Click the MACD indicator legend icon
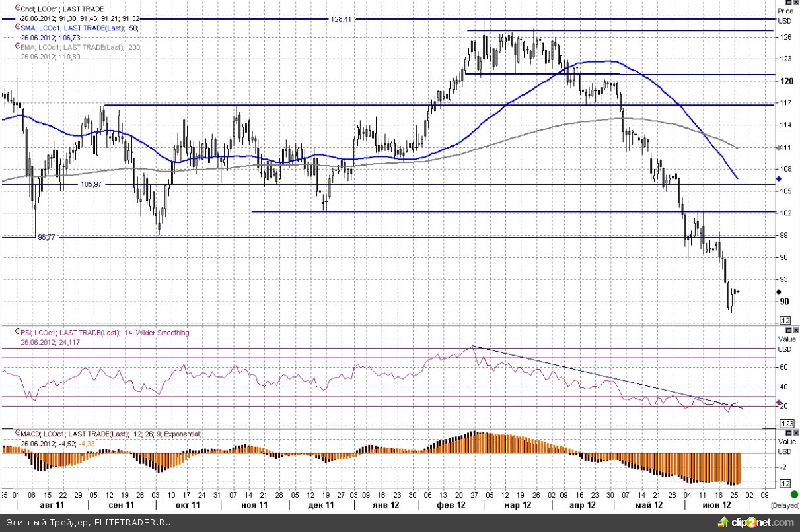Image resolution: width=800 pixels, height=532 pixels. [17, 433]
